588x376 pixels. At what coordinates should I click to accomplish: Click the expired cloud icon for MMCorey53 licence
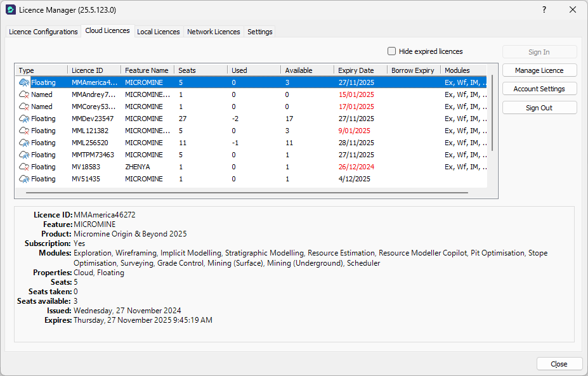pos(24,107)
